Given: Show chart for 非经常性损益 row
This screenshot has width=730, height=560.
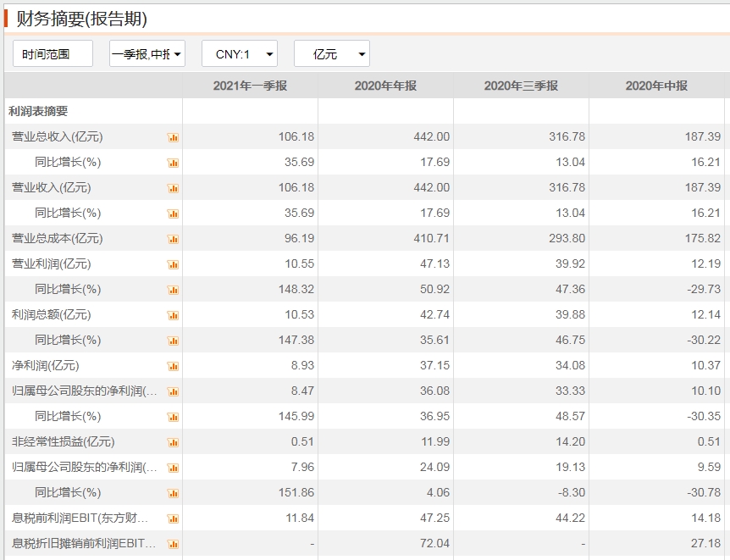Looking at the screenshot, I should coord(173,442).
